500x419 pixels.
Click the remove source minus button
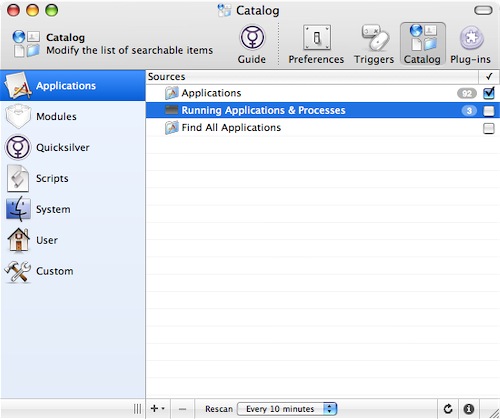point(182,409)
